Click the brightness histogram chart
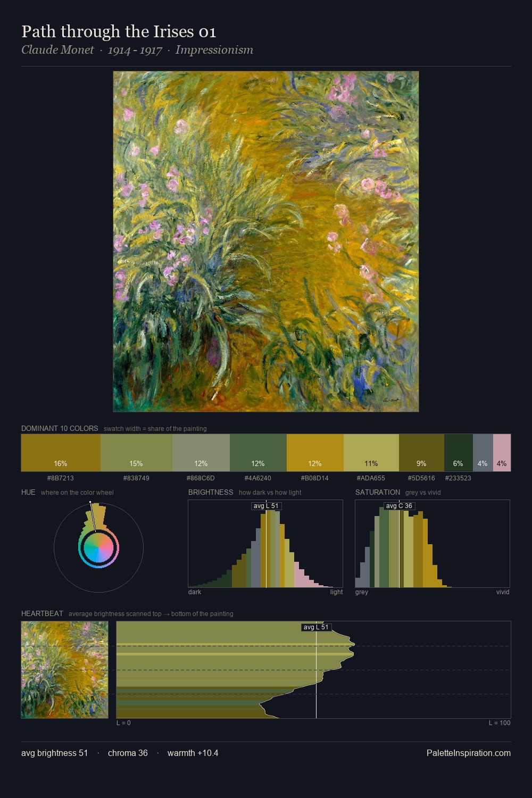This screenshot has height=798, width=532. pyautogui.click(x=265, y=544)
